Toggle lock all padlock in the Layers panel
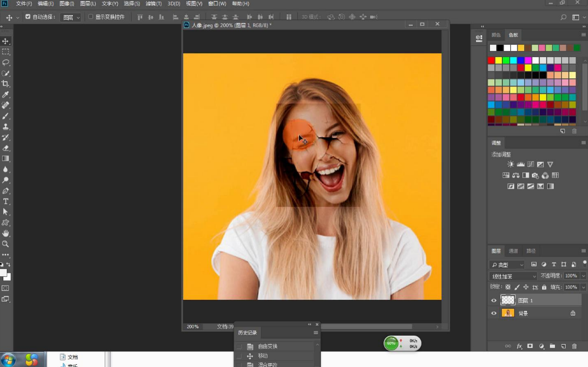The width and height of the screenshot is (588, 367). [544, 287]
